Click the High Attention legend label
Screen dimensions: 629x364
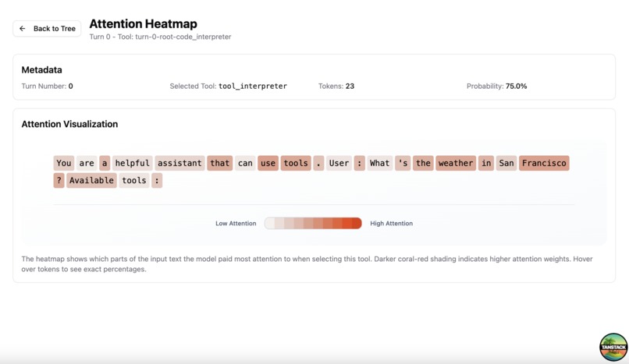pyautogui.click(x=392, y=224)
